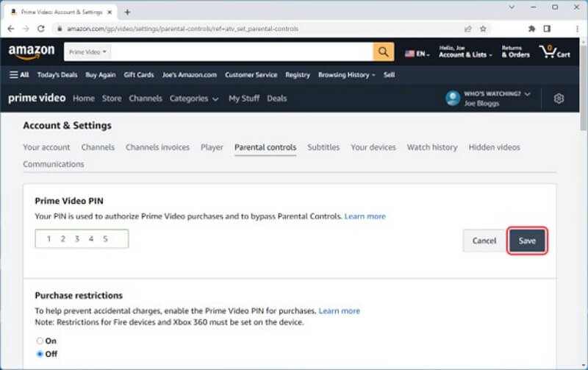Click the browser address bar URL

click(x=182, y=29)
